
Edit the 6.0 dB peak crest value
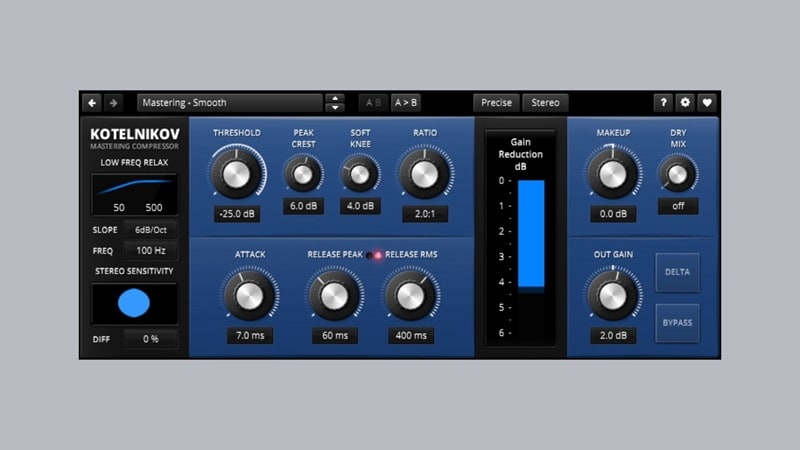[304, 206]
